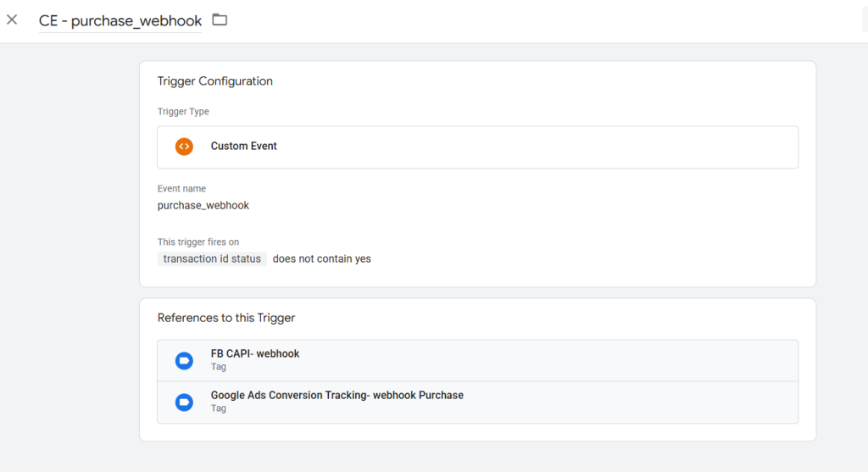Screen dimensions: 868x472
Task: Open the FB CAPI- webhook tag reference
Action: click(255, 354)
